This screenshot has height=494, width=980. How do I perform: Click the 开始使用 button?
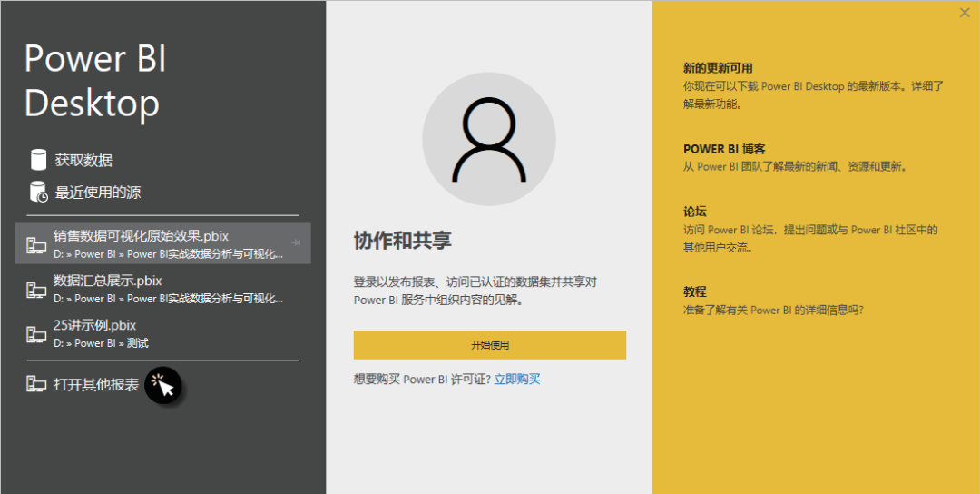click(x=490, y=345)
